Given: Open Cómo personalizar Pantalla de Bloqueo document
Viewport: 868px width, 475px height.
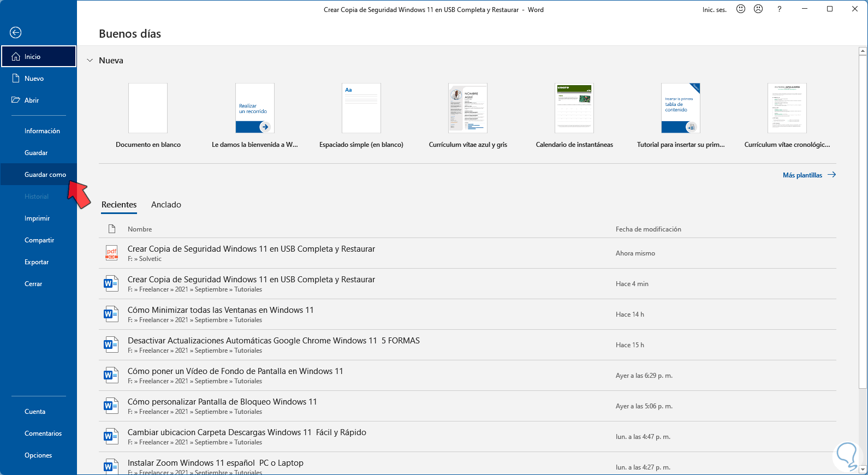Looking at the screenshot, I should click(x=467, y=406).
